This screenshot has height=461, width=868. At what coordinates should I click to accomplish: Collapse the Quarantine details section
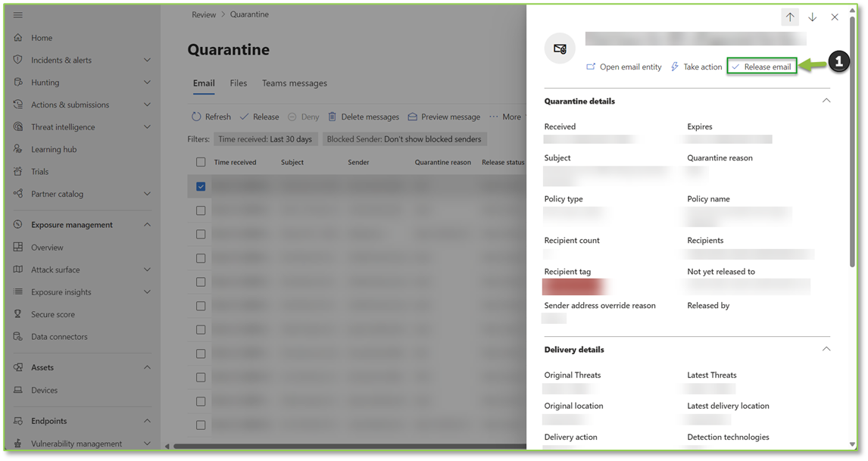pos(826,100)
